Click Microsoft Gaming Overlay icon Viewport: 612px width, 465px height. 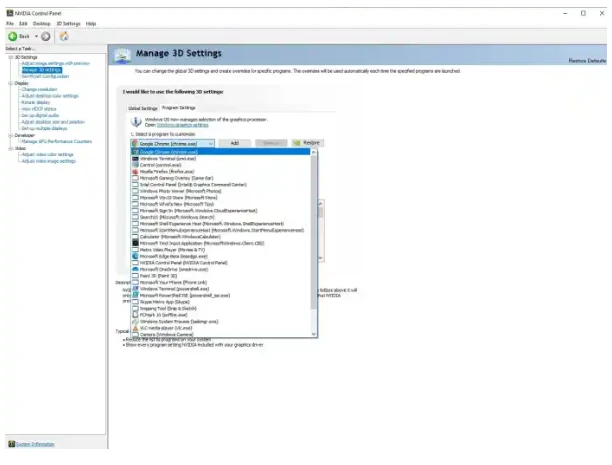tap(135, 178)
